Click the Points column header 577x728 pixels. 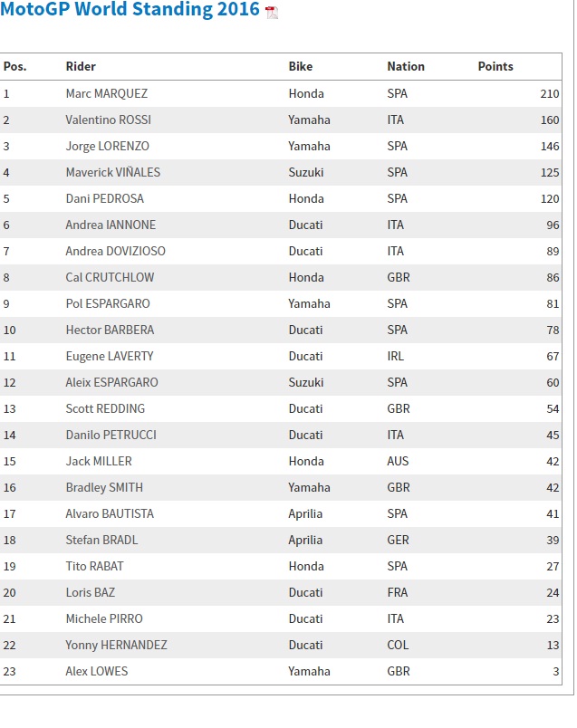pos(495,66)
